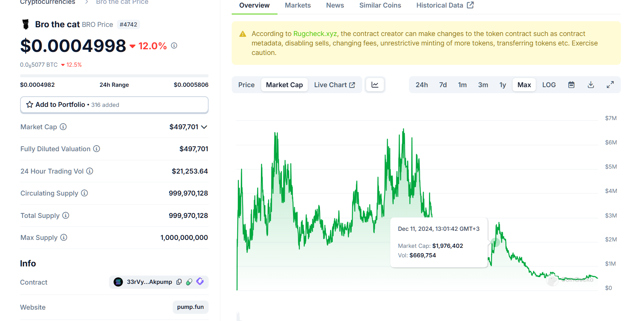
Task: Follow the Rugcheck.xyz link
Action: point(315,34)
